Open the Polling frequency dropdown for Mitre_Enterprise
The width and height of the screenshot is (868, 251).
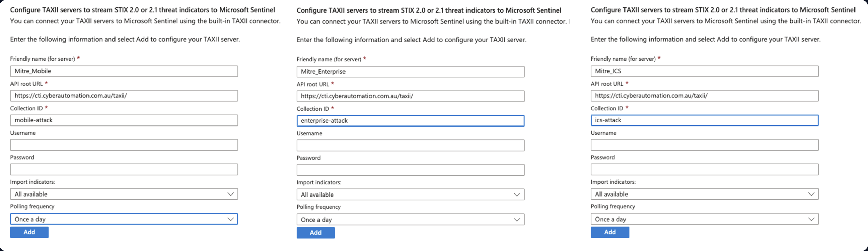coord(410,219)
